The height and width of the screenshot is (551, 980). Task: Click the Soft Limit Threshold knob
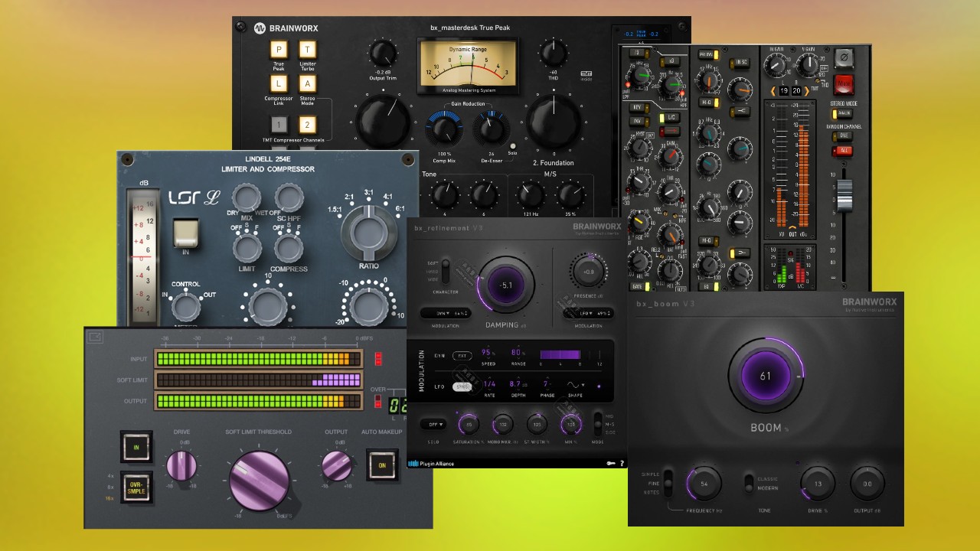260,481
